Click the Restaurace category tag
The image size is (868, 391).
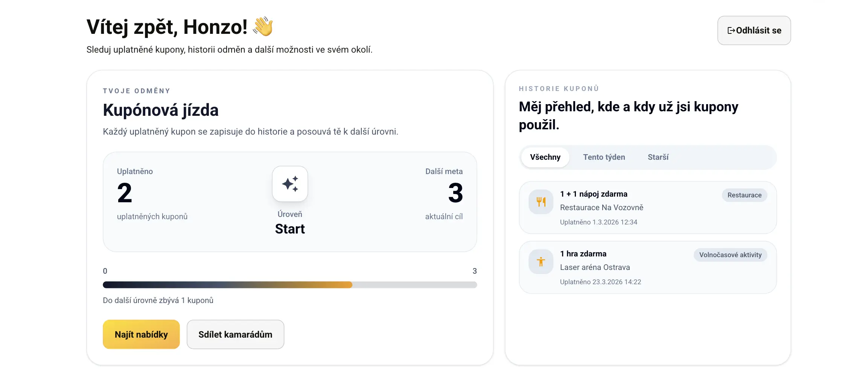(744, 195)
